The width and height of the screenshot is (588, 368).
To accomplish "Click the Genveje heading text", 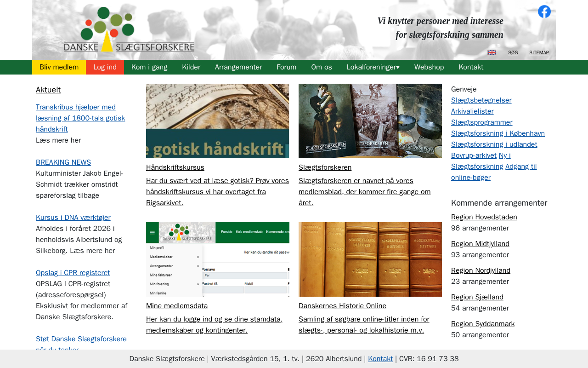I will [x=464, y=89].
